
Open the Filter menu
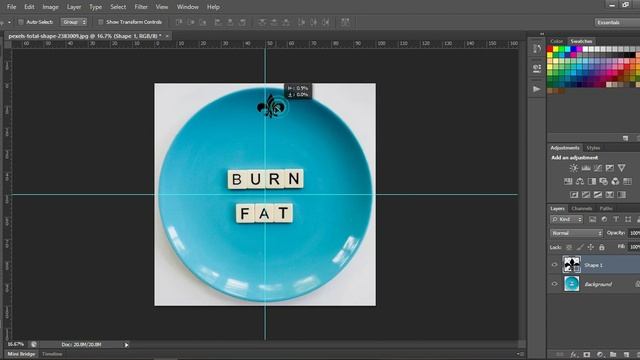141,7
